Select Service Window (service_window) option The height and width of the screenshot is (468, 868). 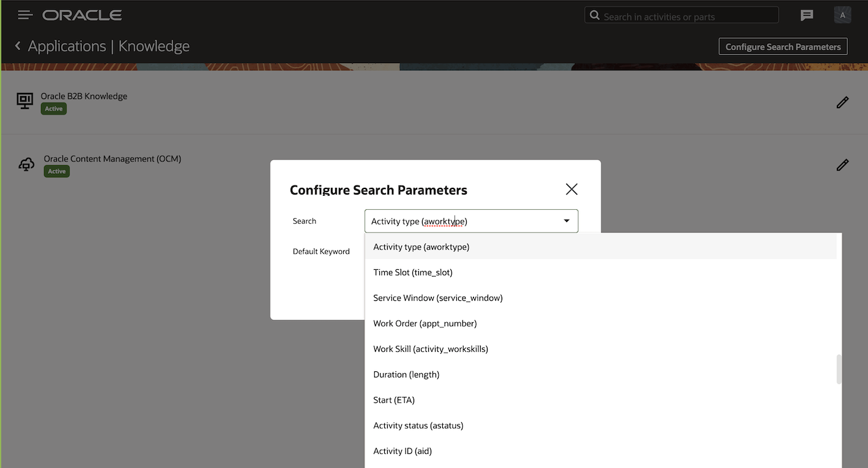[438, 298]
